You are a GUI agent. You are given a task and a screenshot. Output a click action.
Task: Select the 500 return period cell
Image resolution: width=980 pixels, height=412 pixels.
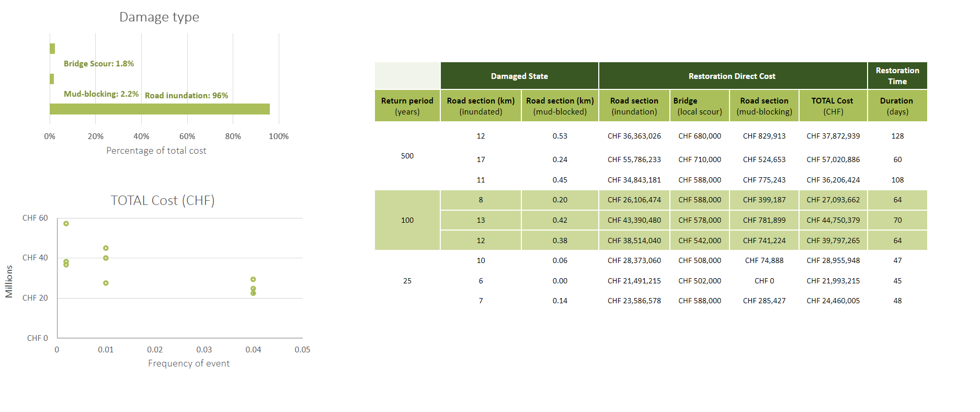(407, 156)
